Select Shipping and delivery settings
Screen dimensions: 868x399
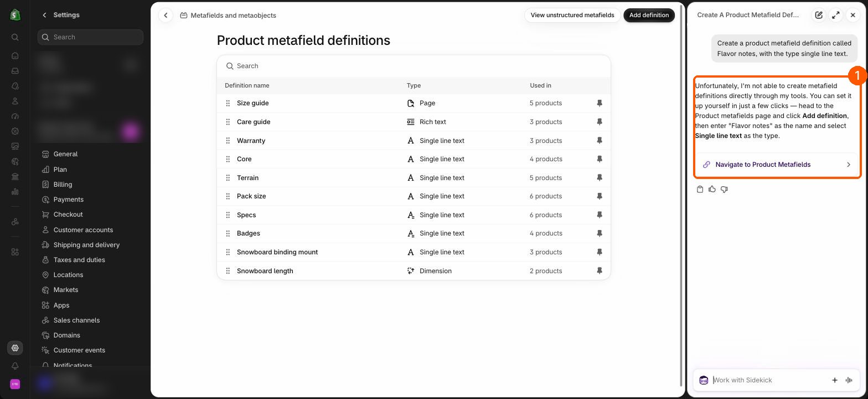90,245
